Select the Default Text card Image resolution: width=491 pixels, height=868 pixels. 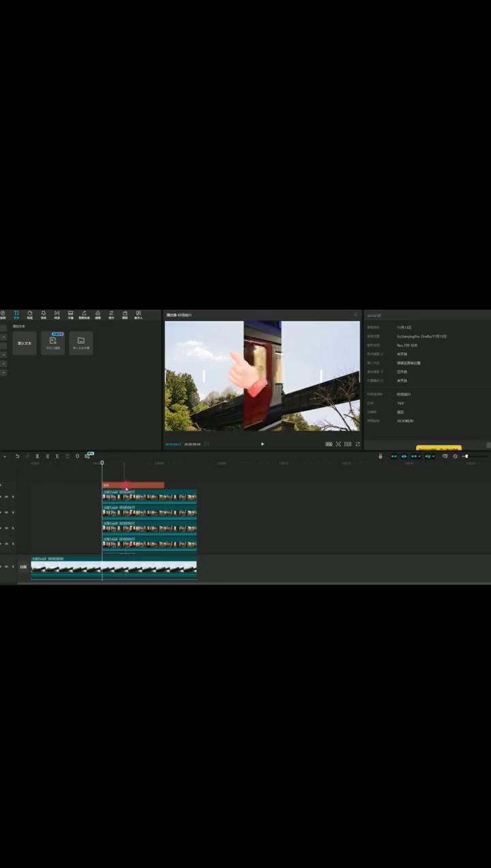tap(25, 343)
